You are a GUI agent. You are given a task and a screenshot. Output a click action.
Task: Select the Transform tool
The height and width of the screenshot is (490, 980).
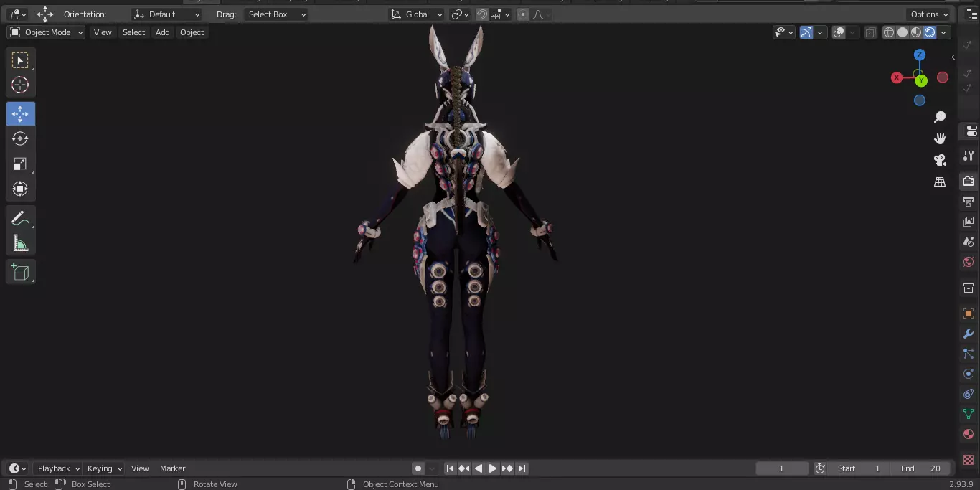pos(20,189)
